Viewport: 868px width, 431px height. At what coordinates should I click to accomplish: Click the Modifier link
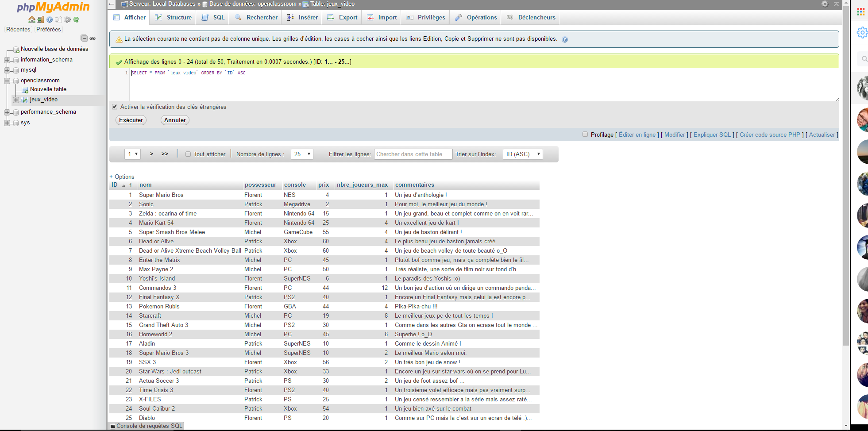[675, 135]
